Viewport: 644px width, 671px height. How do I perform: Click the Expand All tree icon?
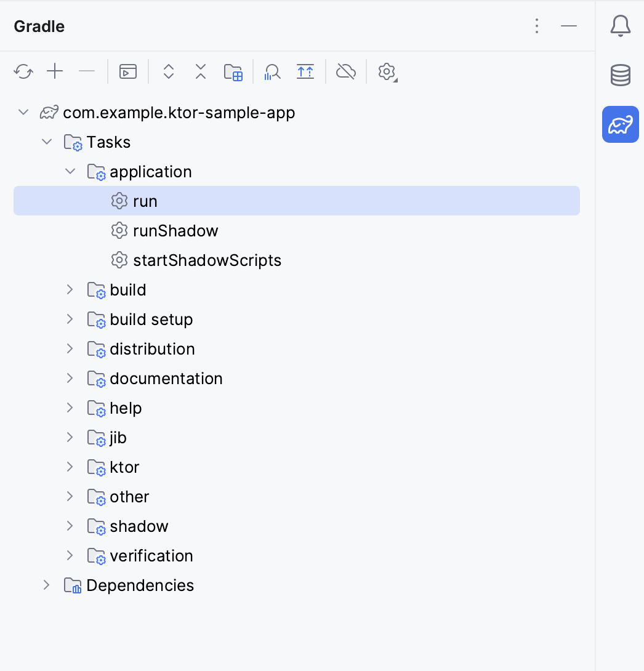pos(169,71)
